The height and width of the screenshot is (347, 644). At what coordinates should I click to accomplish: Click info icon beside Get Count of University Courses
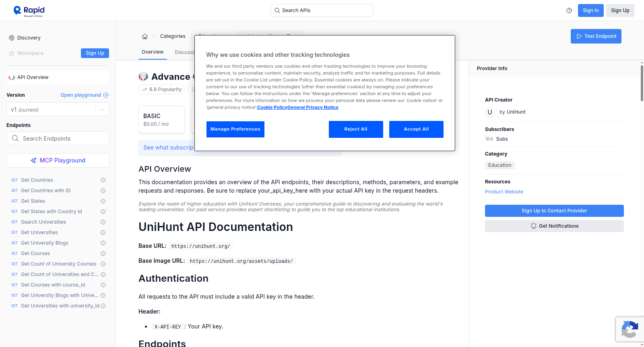pos(103,264)
